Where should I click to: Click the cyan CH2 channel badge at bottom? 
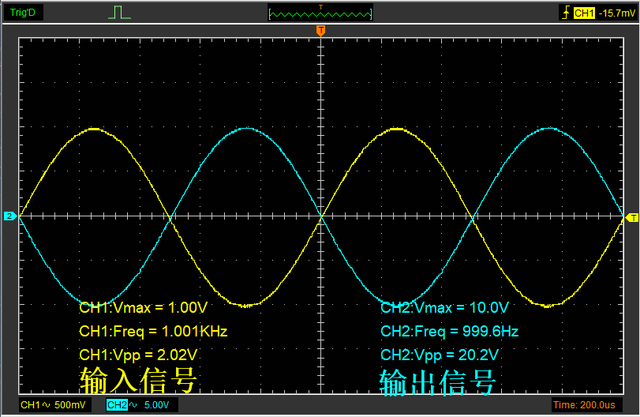point(116,404)
